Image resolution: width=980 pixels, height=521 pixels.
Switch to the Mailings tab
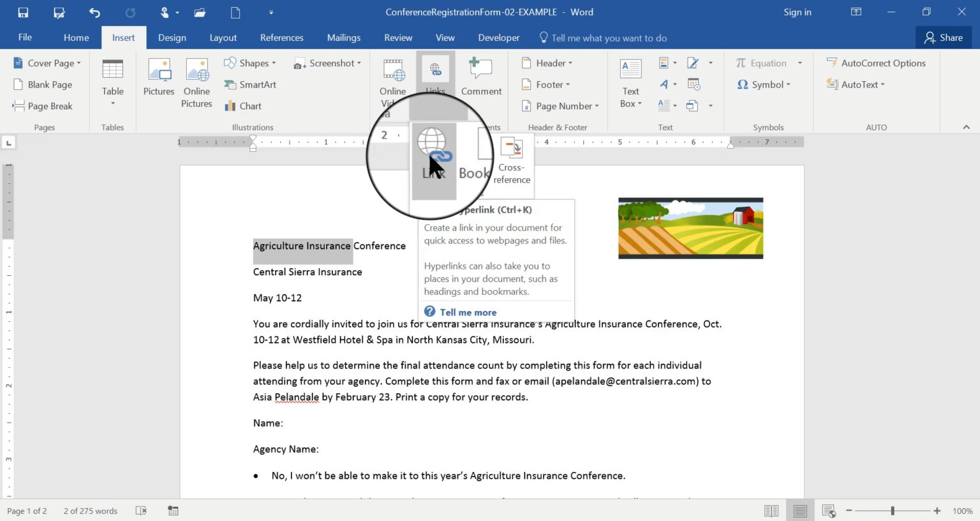[x=343, y=37]
